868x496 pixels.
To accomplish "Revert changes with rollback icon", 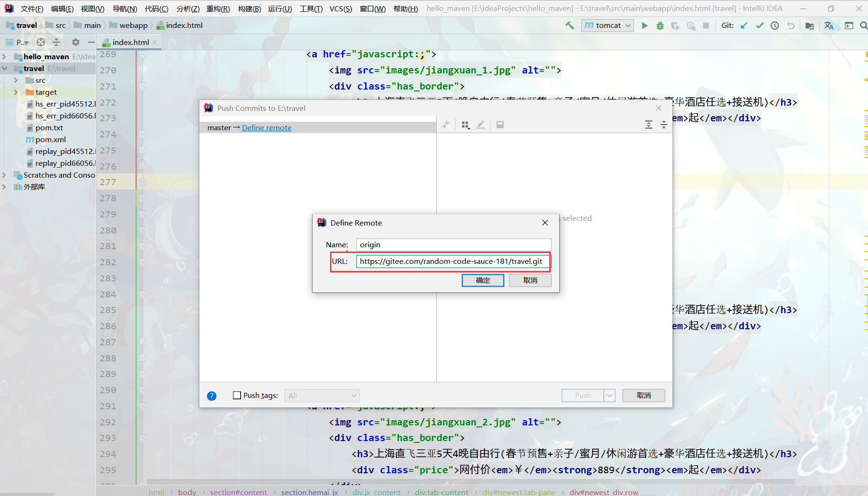I will pos(790,26).
